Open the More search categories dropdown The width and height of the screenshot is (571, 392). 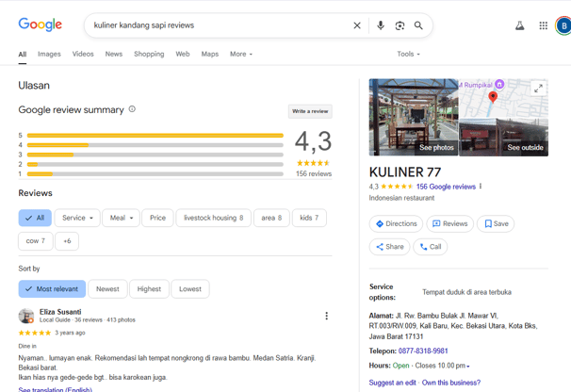(241, 54)
